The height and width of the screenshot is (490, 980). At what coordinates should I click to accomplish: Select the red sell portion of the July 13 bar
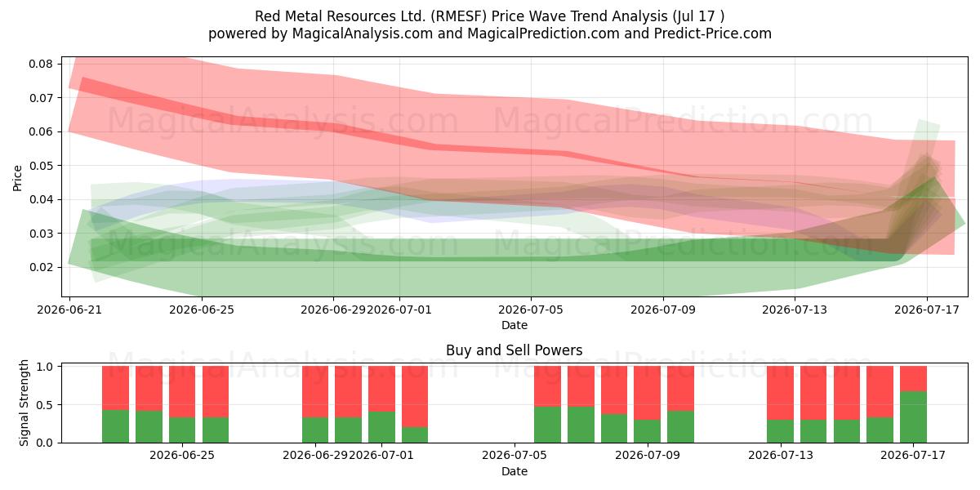(780, 394)
